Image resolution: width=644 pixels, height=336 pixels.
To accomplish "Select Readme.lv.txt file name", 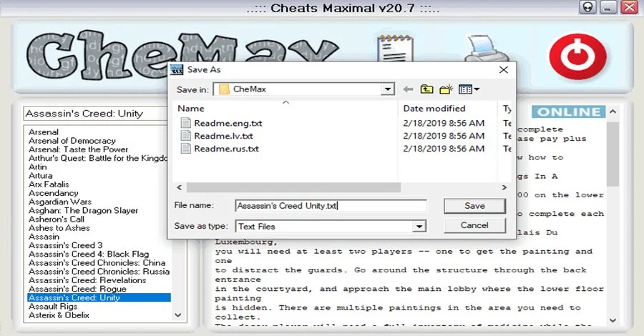I will click(x=223, y=136).
